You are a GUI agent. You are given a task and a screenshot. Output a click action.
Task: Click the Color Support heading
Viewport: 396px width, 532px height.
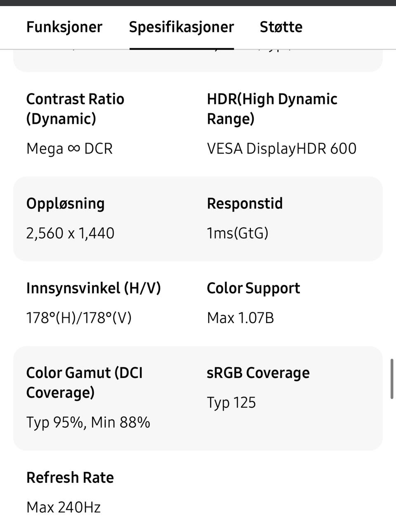tap(253, 288)
